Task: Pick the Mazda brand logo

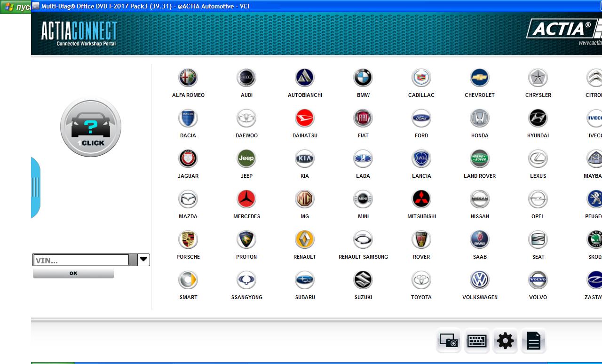Action: click(x=188, y=199)
